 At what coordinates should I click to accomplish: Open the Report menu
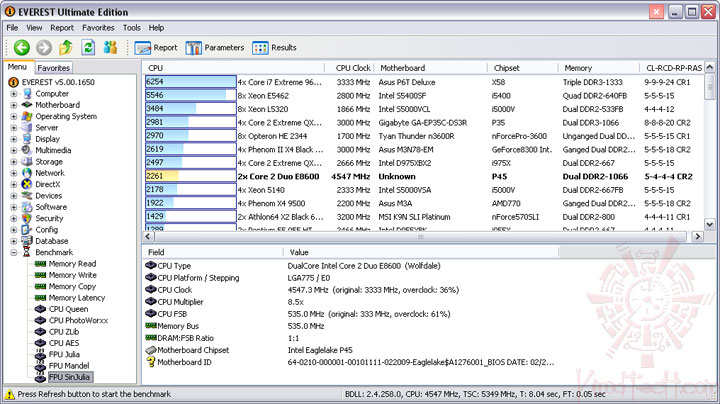point(62,28)
